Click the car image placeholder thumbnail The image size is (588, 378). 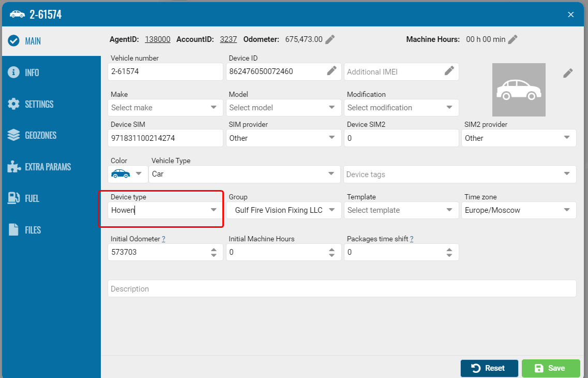point(519,90)
